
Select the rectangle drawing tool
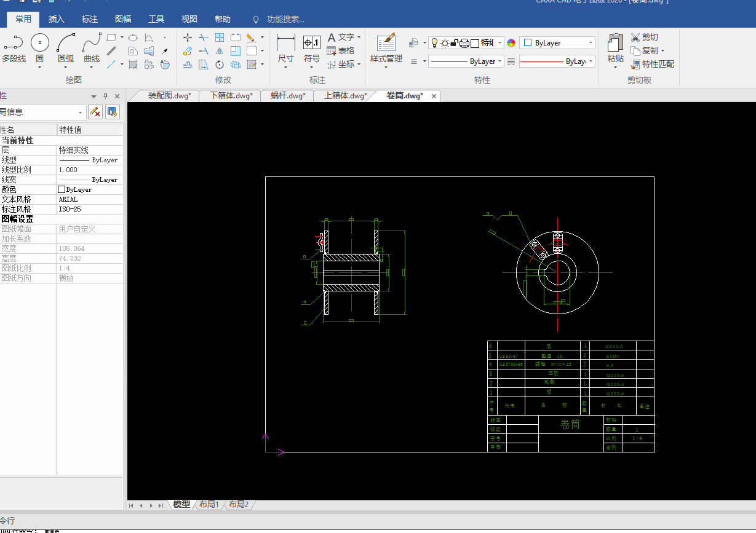(x=111, y=38)
